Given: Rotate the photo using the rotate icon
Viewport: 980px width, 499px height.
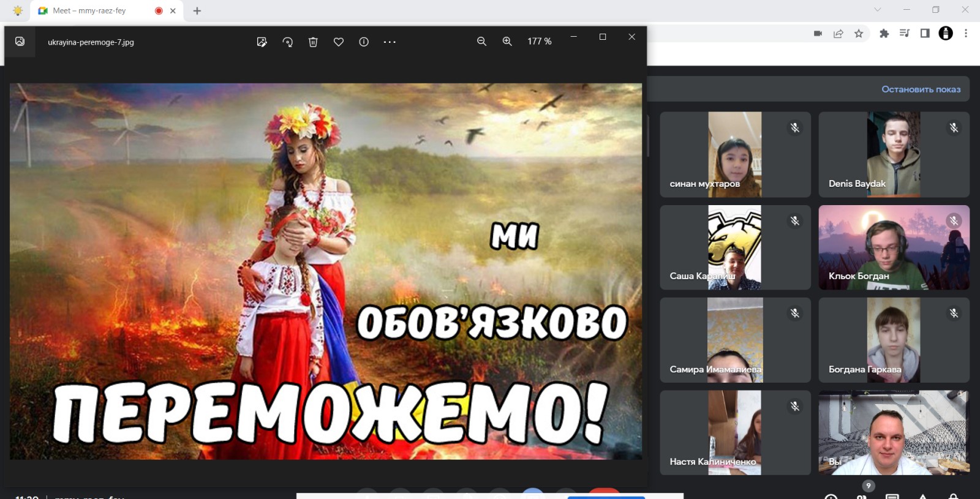Looking at the screenshot, I should (x=288, y=42).
